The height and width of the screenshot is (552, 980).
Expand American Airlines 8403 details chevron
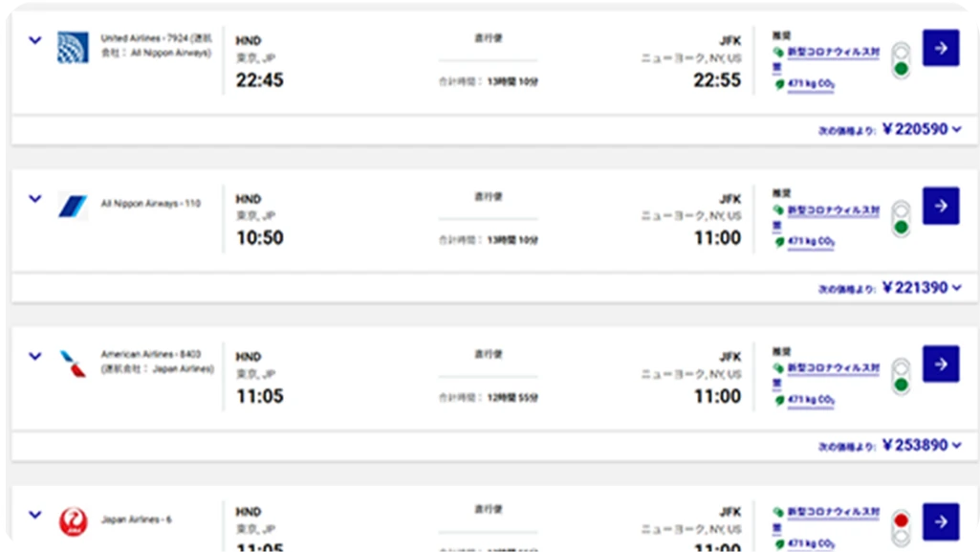point(35,357)
